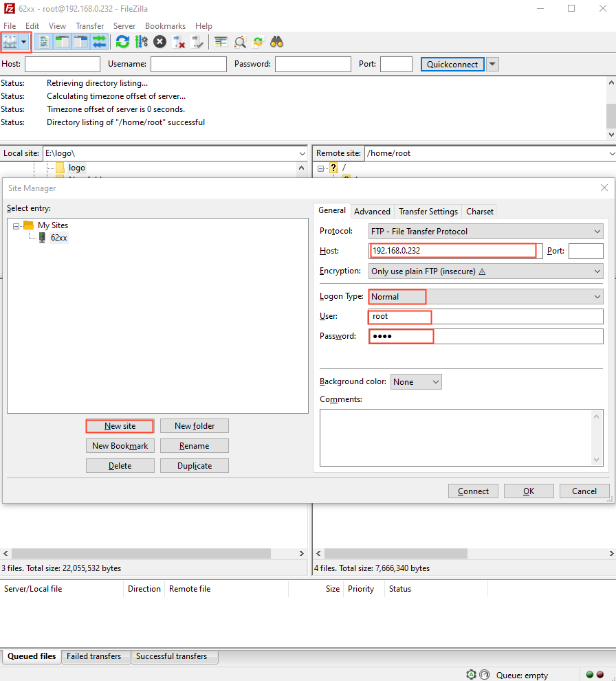This screenshot has width=616, height=681.
Task: Collapse the My Sites tree node
Action: point(16,225)
